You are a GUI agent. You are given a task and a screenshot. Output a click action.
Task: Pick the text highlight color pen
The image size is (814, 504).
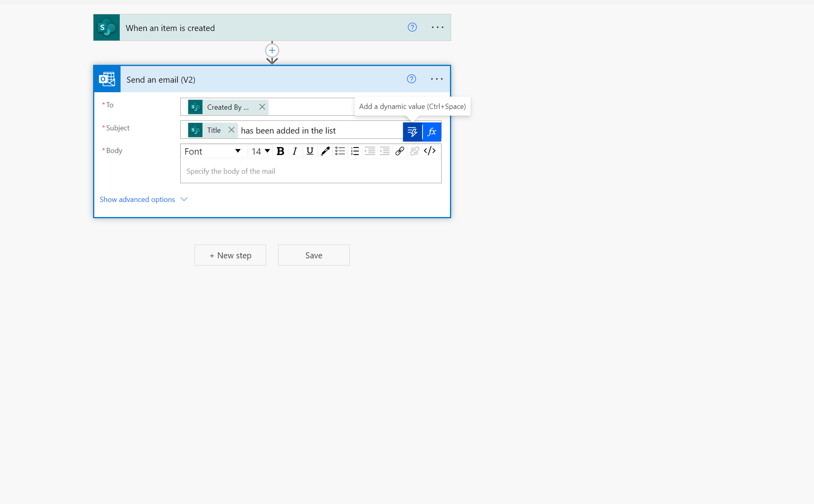point(325,151)
